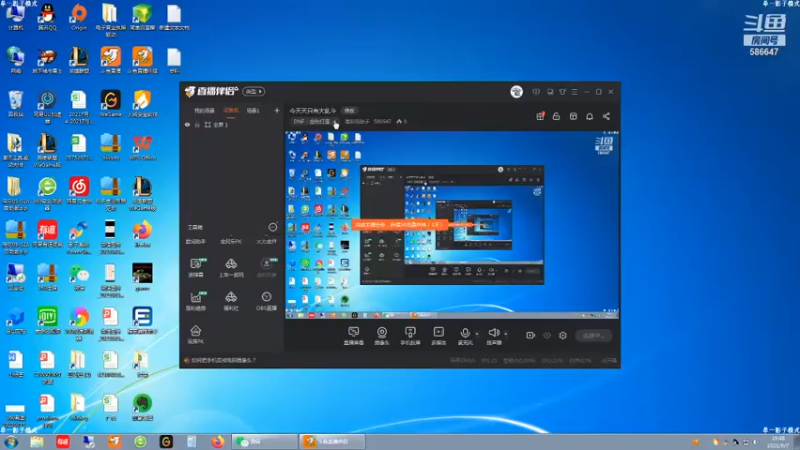Open the stream settings gear
Screen dimensions: 800x450
(563, 335)
